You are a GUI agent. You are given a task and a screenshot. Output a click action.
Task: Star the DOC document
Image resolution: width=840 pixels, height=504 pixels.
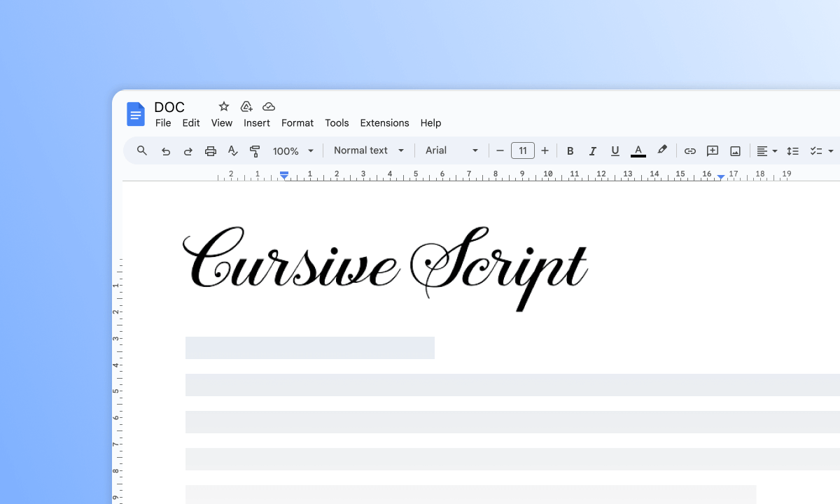click(223, 106)
